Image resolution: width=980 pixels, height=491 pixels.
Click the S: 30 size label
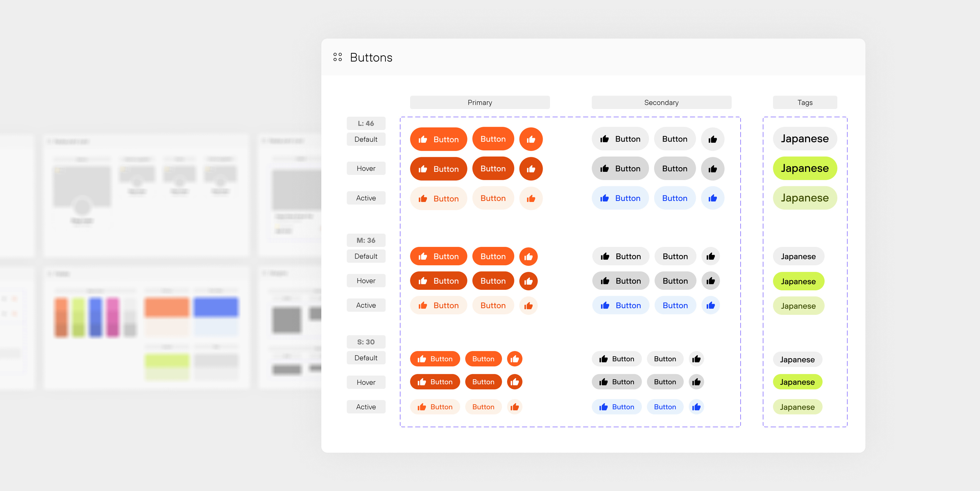click(x=366, y=342)
